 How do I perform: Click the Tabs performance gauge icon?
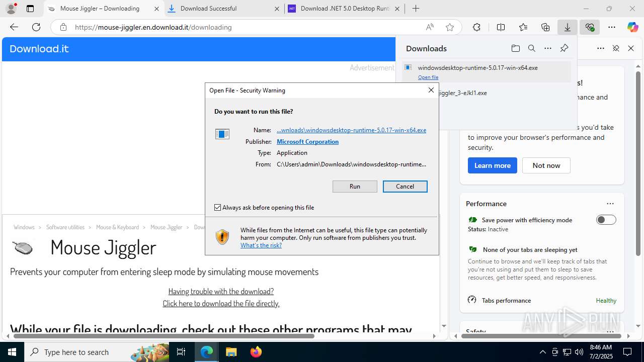click(472, 300)
